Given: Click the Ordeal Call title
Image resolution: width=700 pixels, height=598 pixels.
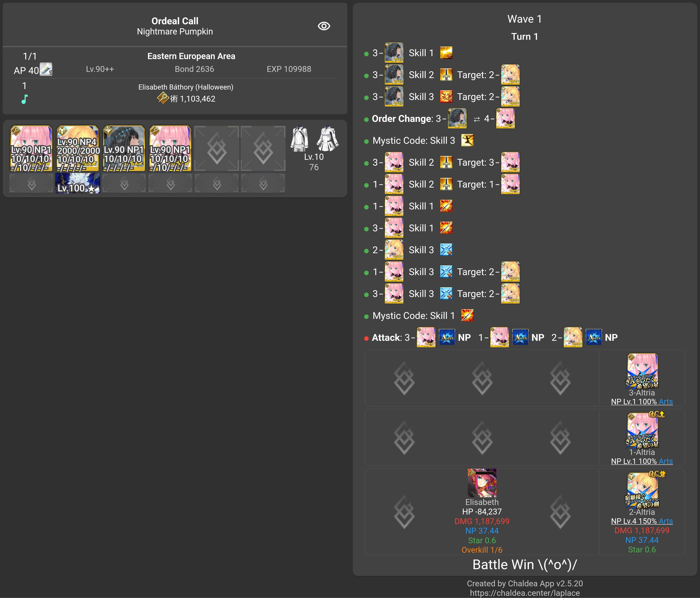Looking at the screenshot, I should [175, 21].
